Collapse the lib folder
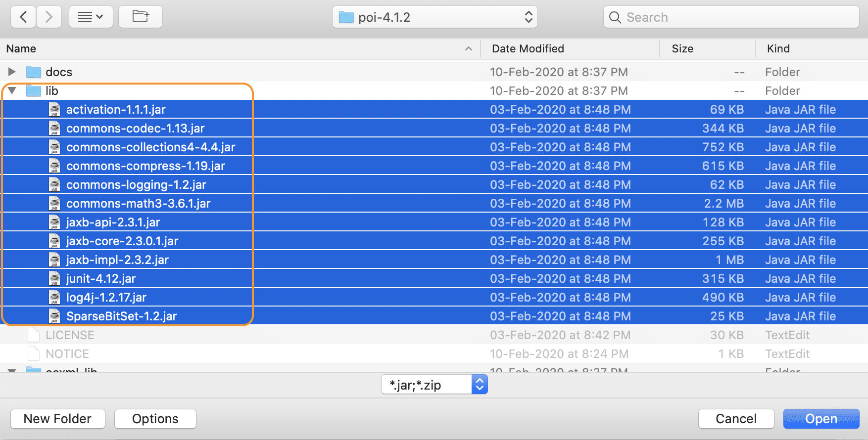868x440 pixels. coord(12,91)
